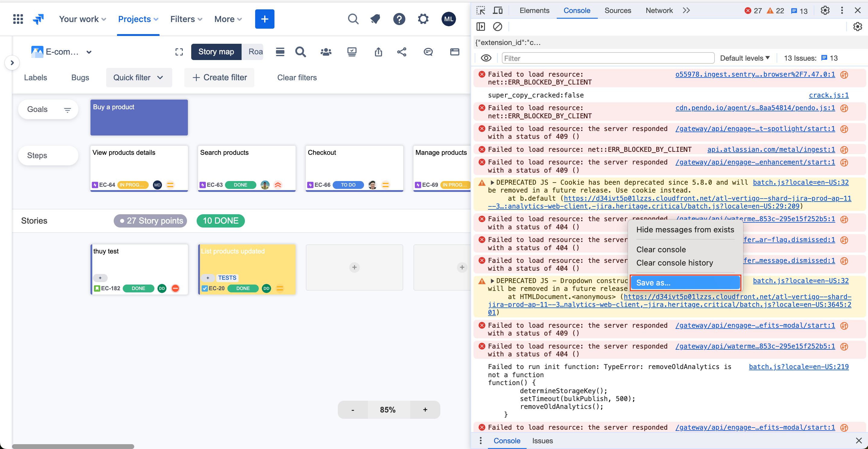Toggle the live expression eye icon
This screenshot has width=868, height=449.
pyautogui.click(x=486, y=58)
